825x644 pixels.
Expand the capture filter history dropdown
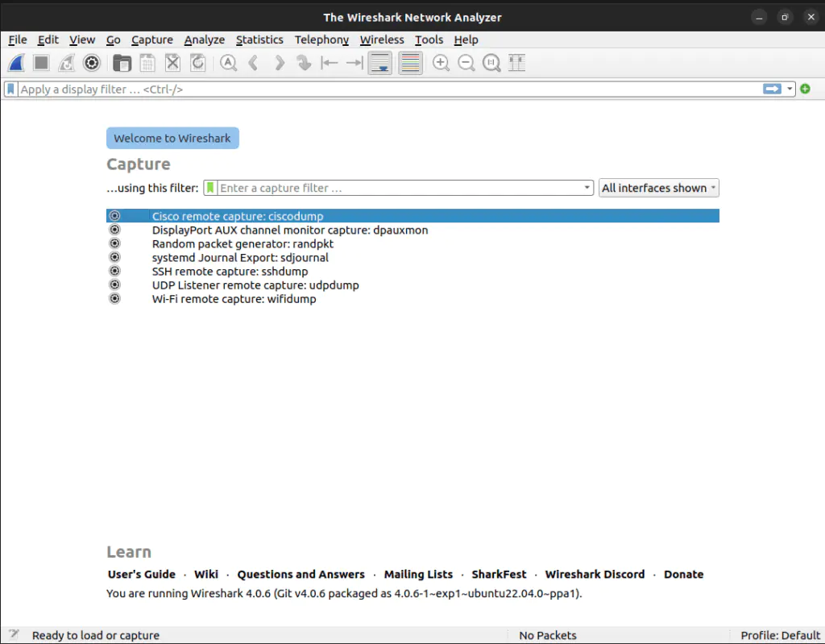(x=587, y=188)
